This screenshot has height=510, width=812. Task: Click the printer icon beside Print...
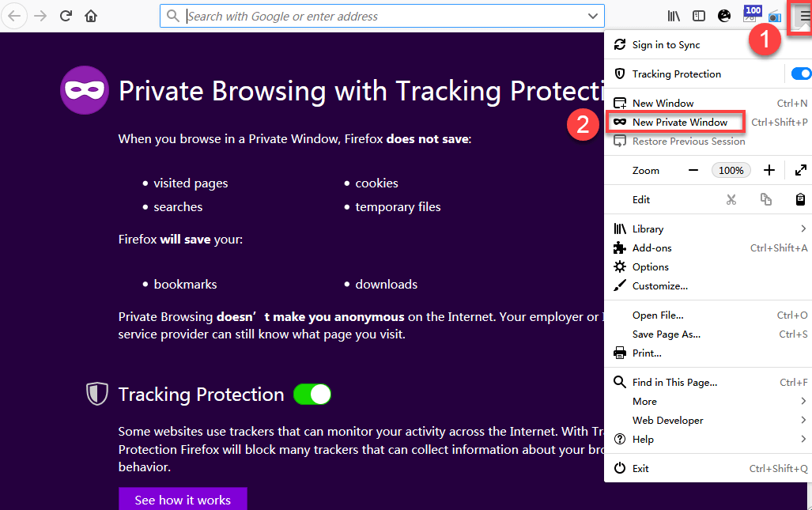point(620,353)
